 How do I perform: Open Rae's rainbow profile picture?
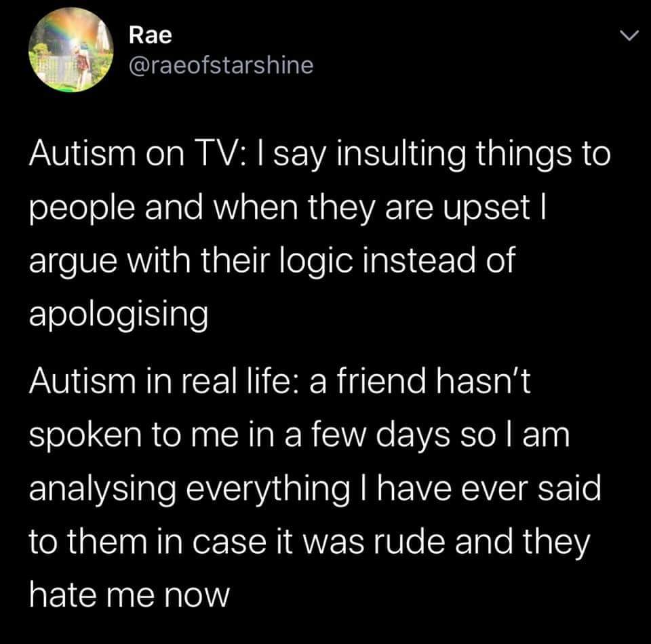click(x=71, y=49)
